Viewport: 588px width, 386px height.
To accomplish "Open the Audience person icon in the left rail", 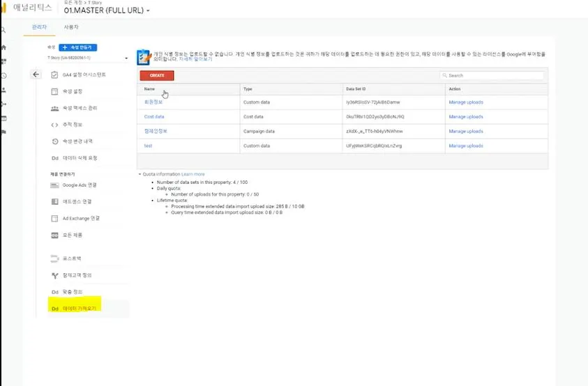I will pyautogui.click(x=3, y=90).
